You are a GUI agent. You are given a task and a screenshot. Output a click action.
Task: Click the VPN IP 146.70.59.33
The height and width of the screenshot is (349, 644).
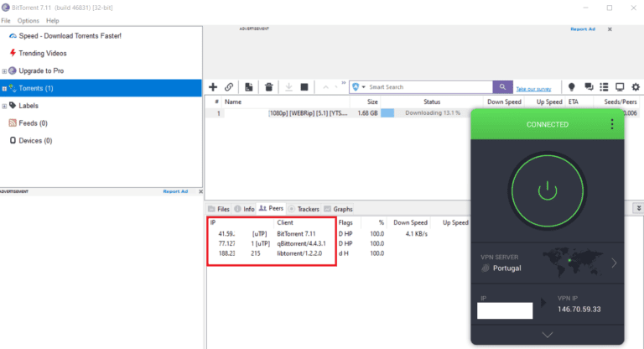pyautogui.click(x=579, y=309)
